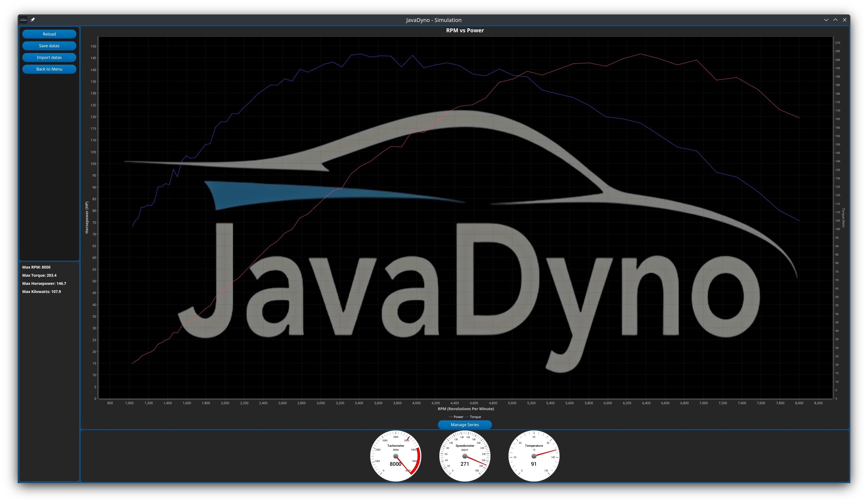Click the Speedometer gauge reading 271 KM/H
The image size is (868, 504).
(x=464, y=456)
